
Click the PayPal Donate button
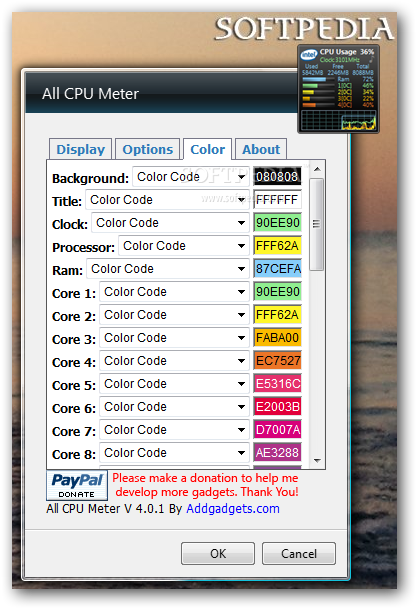click(77, 485)
